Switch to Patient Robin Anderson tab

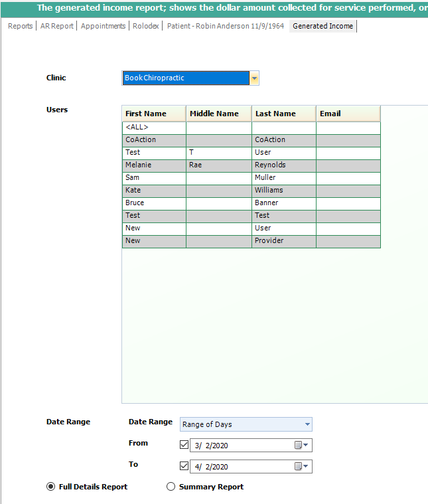point(226,26)
